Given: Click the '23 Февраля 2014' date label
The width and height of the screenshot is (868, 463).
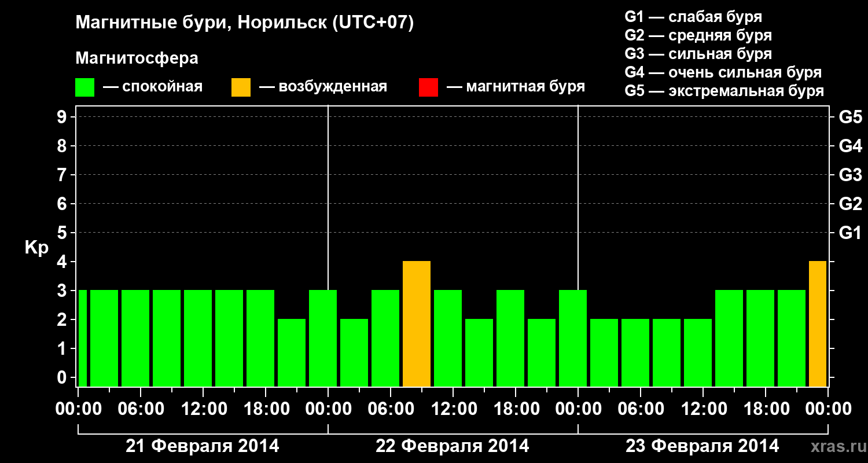Looking at the screenshot, I should pyautogui.click(x=703, y=446).
